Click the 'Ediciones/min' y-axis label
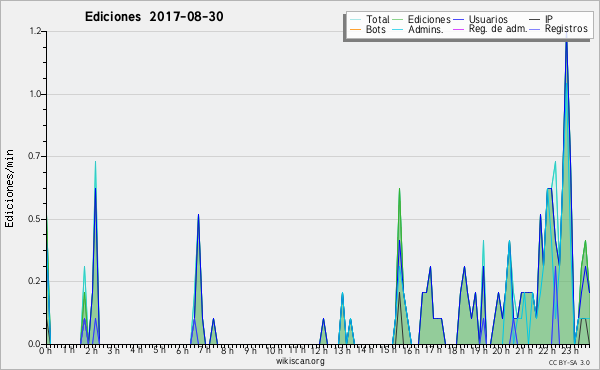The width and height of the screenshot is (600, 370). coord(9,188)
